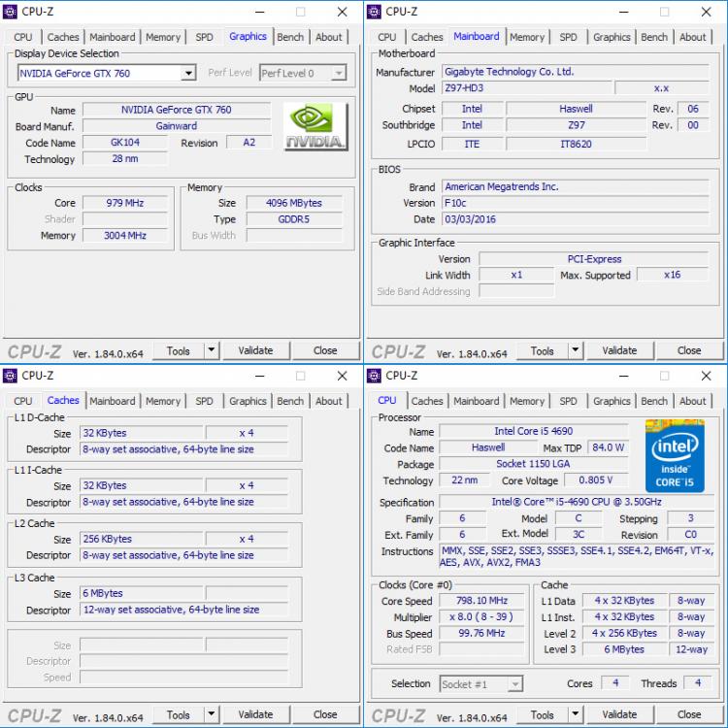
Task: Click Multiplier value x 8.0 (8 - 39)
Action: [481, 616]
